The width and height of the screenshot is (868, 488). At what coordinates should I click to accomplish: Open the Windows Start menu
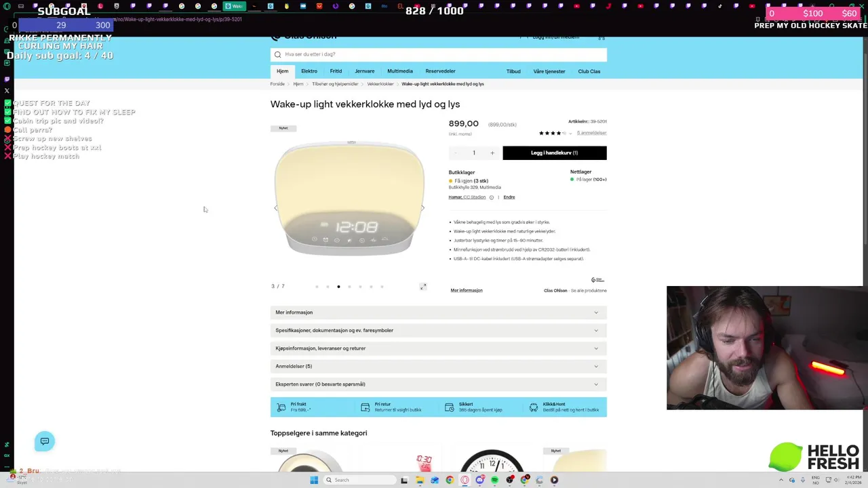click(314, 481)
